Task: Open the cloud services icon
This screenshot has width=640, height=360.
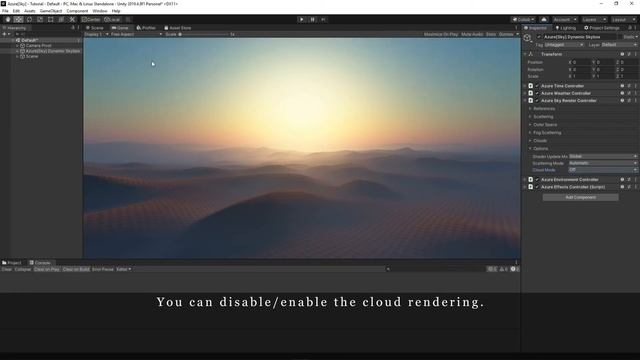Action: click(x=544, y=20)
